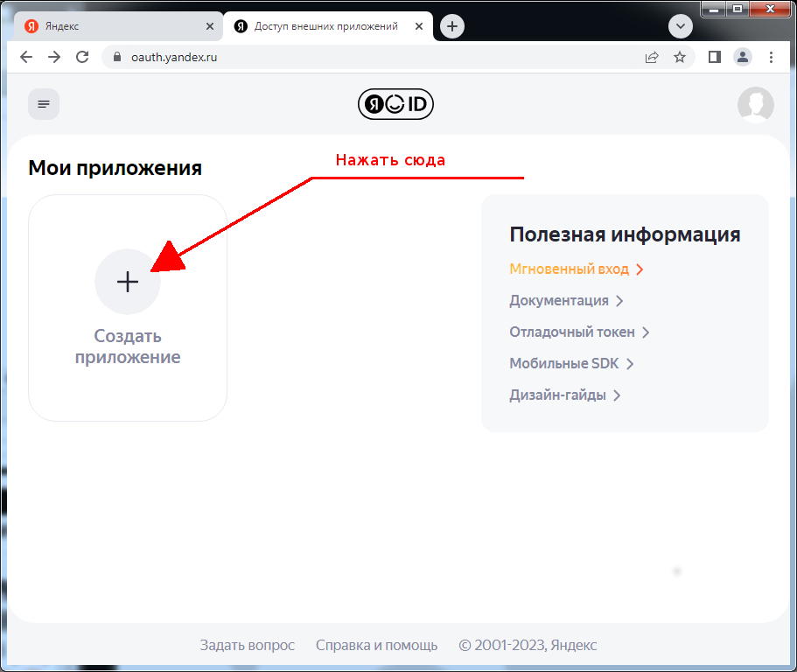797x672 pixels.
Task: Open the Справка и помощь footer link
Action: [377, 645]
